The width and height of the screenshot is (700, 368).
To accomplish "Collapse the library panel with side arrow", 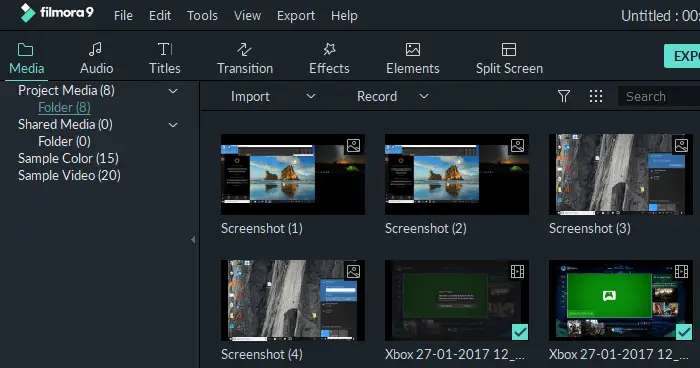I will 193,240.
